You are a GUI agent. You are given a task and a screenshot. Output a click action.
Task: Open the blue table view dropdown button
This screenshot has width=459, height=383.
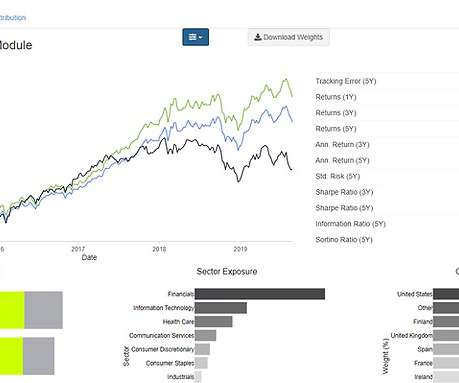point(195,37)
